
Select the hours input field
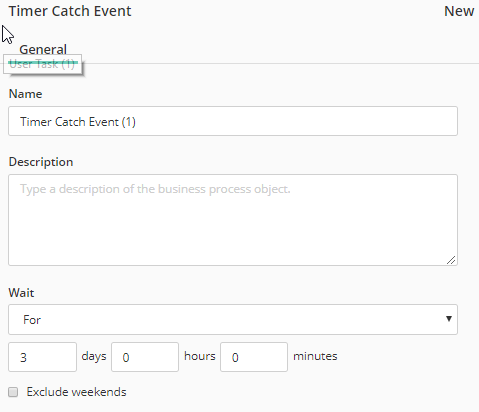coord(145,357)
